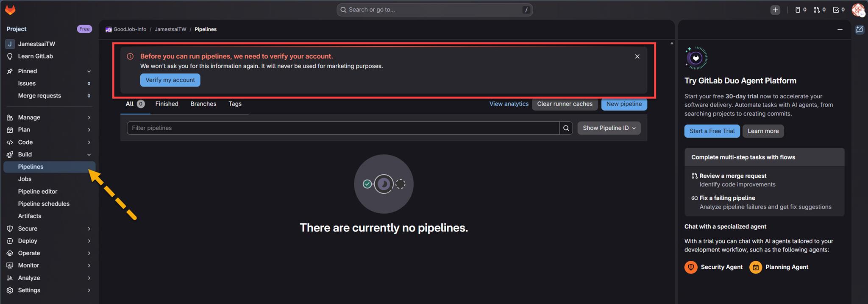Open assigned issues counter icon
The width and height of the screenshot is (868, 304).
(x=800, y=10)
